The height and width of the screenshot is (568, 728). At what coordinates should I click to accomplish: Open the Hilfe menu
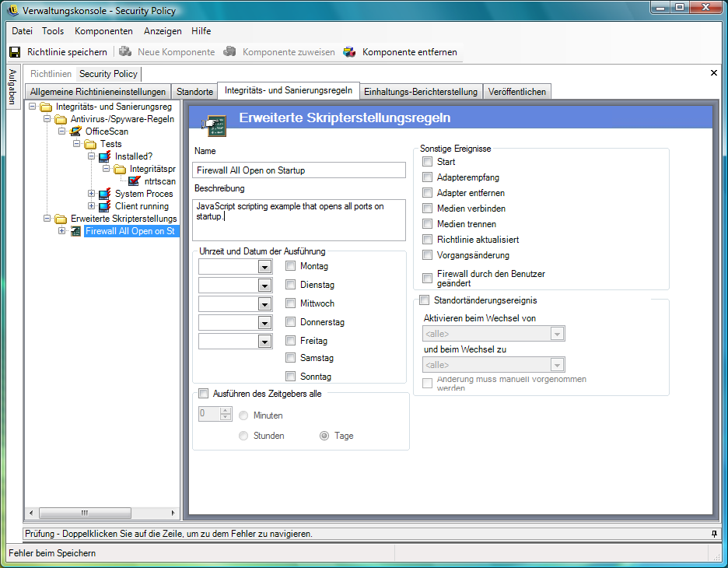[x=201, y=31]
